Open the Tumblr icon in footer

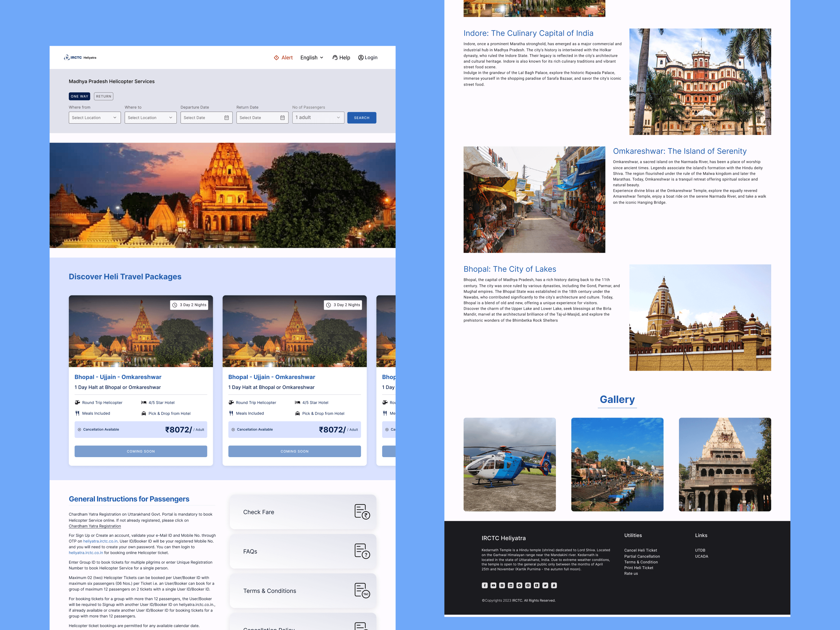pos(537,585)
